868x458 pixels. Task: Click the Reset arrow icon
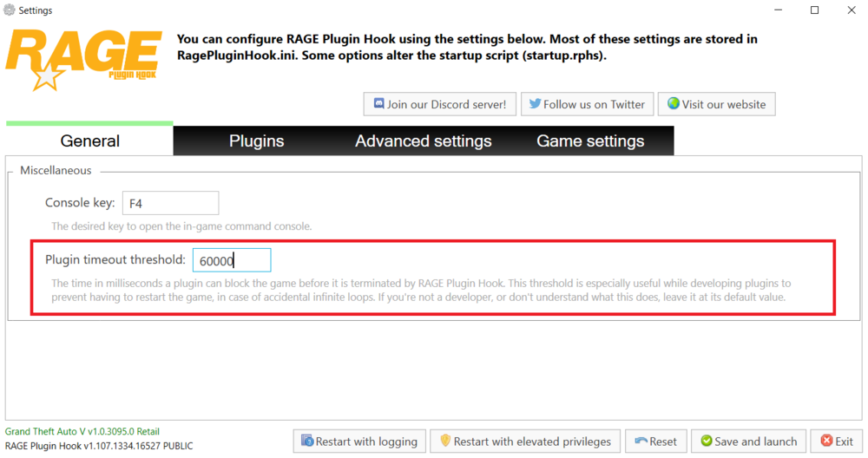tap(641, 441)
